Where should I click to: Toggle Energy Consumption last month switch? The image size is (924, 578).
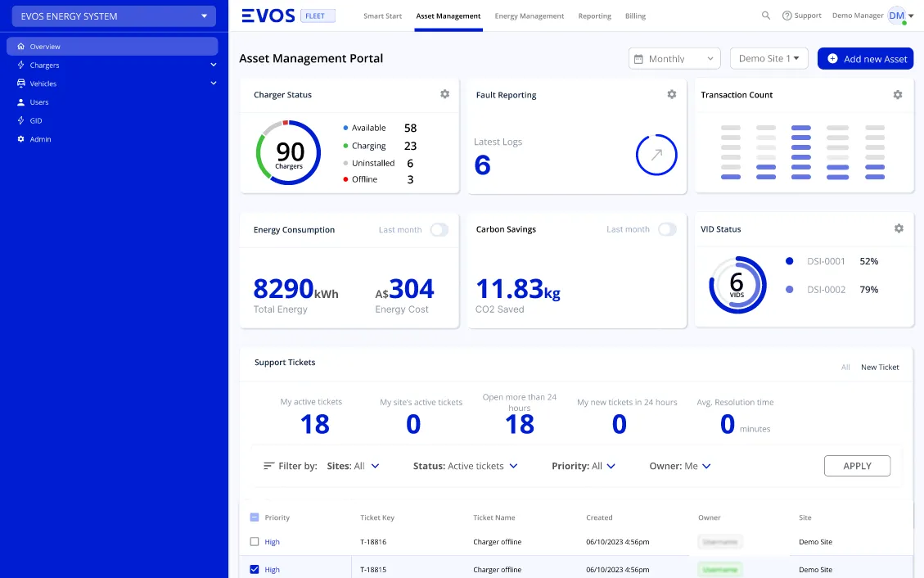click(x=439, y=229)
